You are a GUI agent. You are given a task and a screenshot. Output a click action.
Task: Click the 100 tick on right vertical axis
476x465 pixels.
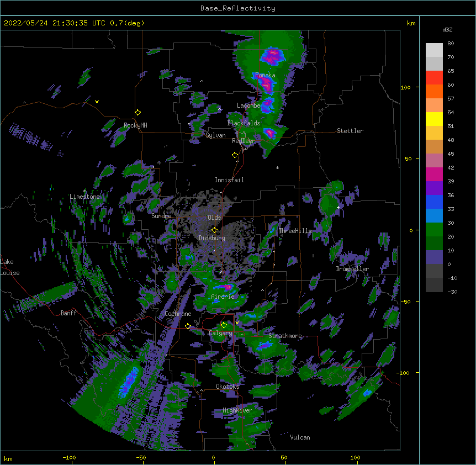pyautogui.click(x=405, y=87)
